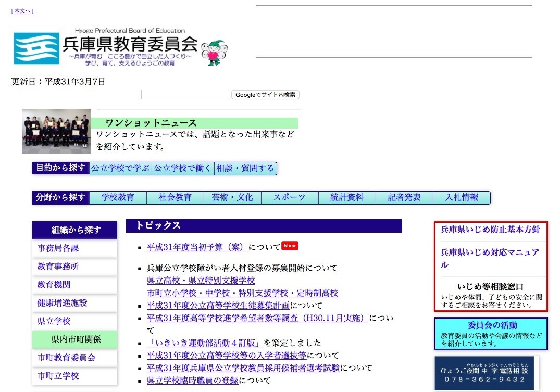This screenshot has height=392, width=560.
Task: Click inside the site search input field
Action: click(185, 94)
